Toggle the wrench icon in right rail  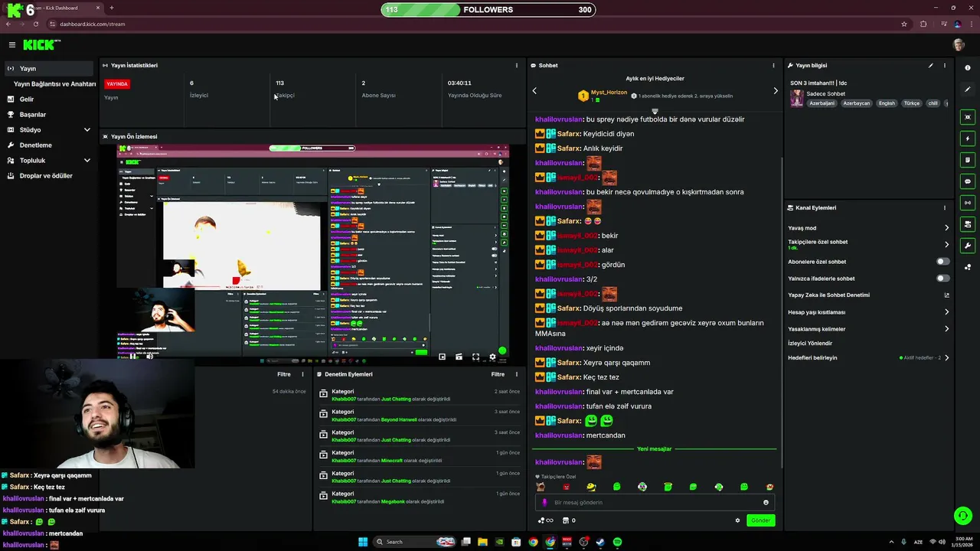coord(968,246)
